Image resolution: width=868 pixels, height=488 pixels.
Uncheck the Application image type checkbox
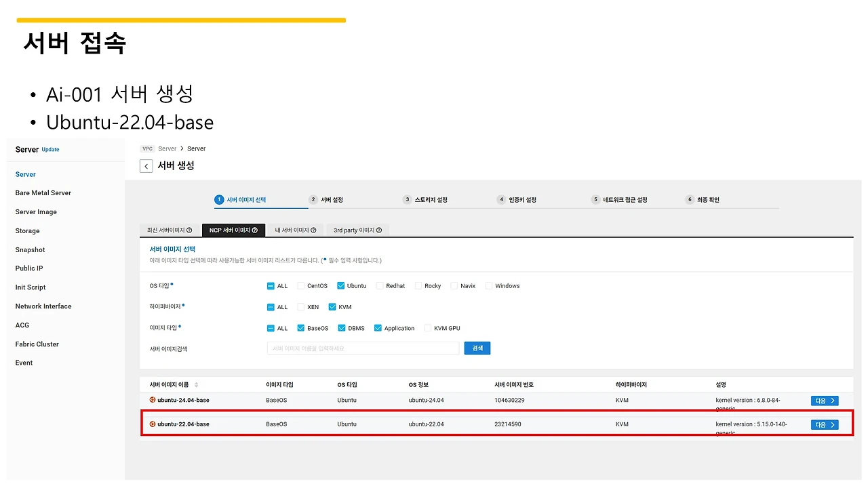coord(378,328)
